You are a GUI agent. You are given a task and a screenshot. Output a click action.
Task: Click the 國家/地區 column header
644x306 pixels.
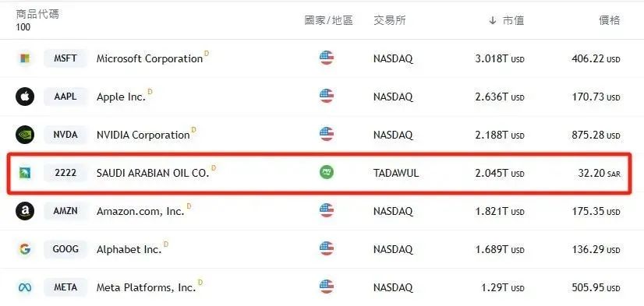click(x=328, y=20)
